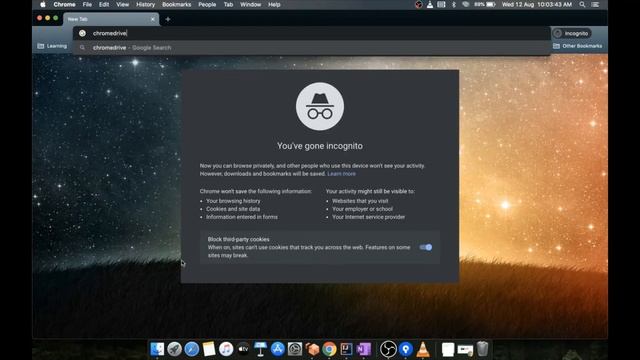Click Google Chrome icon in the dock
Image resolution: width=640 pixels, height=360 pixels.
tap(329, 349)
